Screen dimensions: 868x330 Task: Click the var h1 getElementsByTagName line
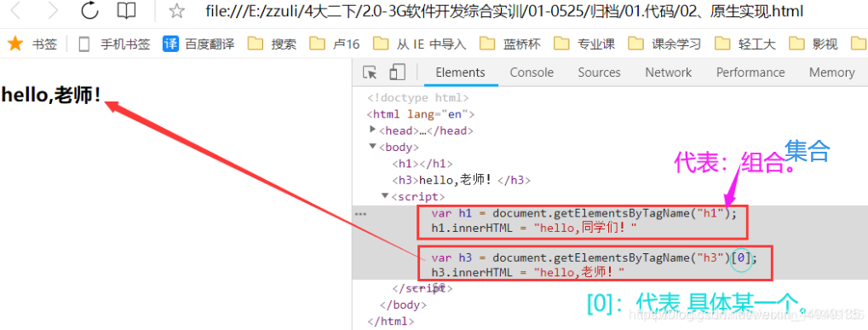(x=584, y=213)
